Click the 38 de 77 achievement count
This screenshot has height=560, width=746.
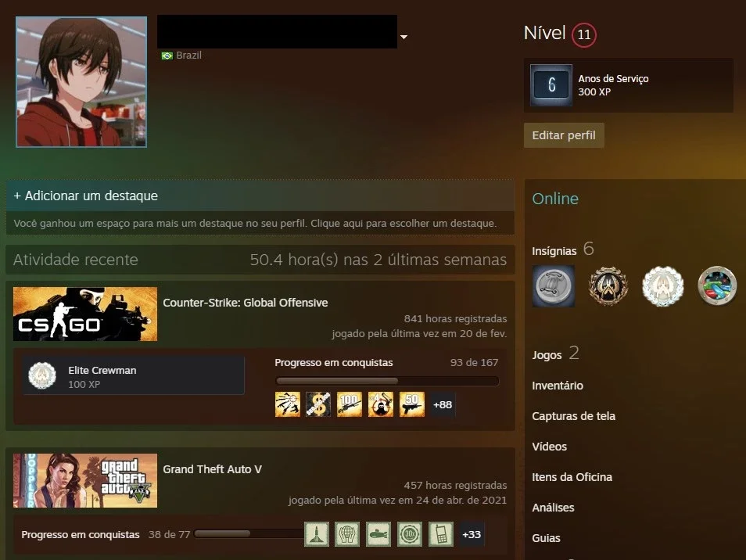point(169,534)
